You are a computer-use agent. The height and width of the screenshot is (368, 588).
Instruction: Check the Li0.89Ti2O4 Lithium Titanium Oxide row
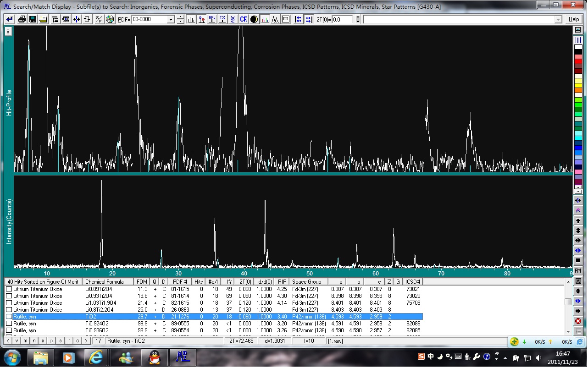[x=9, y=289]
